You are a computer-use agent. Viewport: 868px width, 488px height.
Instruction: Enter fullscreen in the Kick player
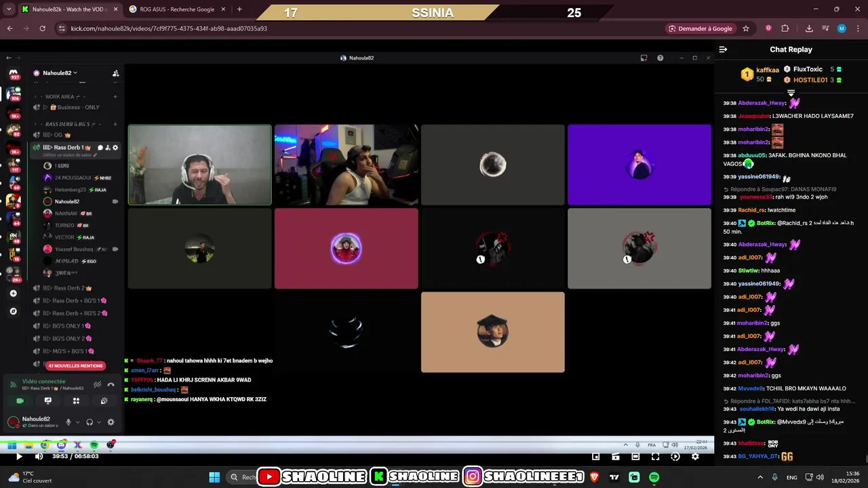pos(655,456)
